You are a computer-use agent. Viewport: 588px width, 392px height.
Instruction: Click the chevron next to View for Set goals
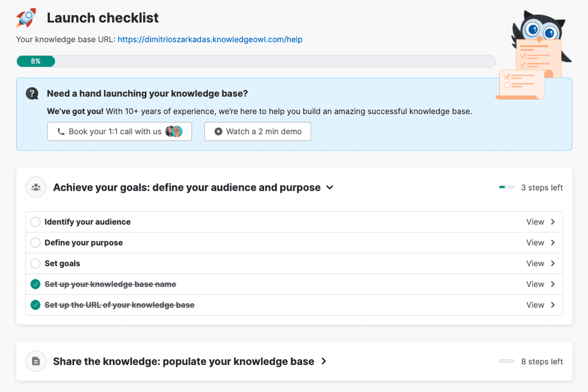(x=554, y=263)
